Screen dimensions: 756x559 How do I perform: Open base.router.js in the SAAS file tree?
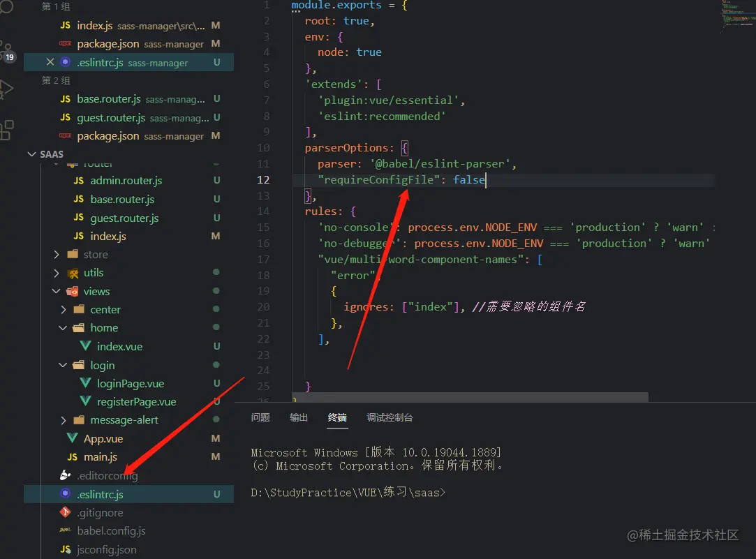point(128,199)
